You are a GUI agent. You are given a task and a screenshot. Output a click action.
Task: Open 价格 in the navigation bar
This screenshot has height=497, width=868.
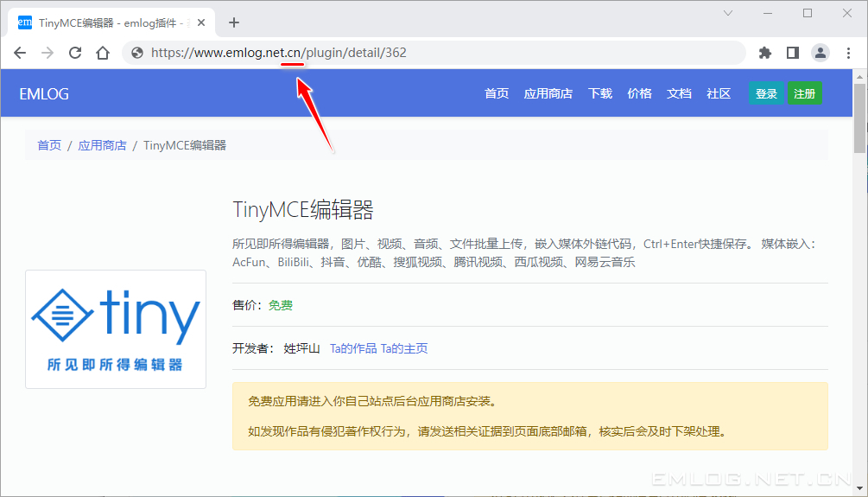pos(639,93)
